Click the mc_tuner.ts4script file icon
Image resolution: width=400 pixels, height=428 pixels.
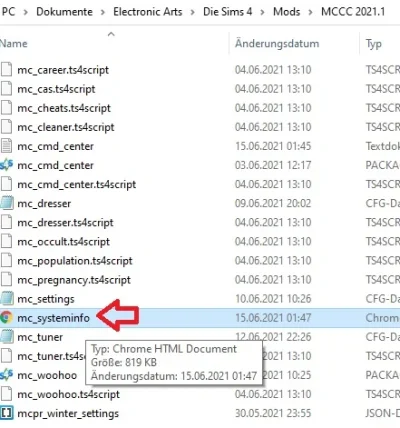point(6,356)
